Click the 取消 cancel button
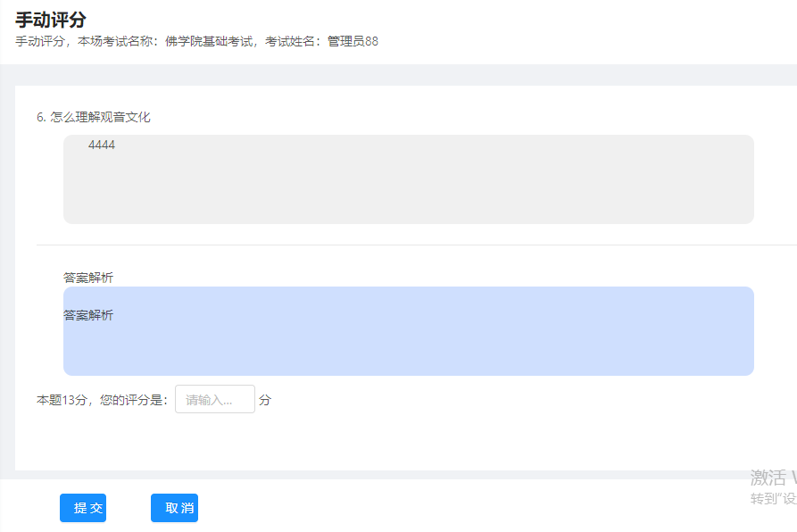797x532 pixels. [174, 508]
